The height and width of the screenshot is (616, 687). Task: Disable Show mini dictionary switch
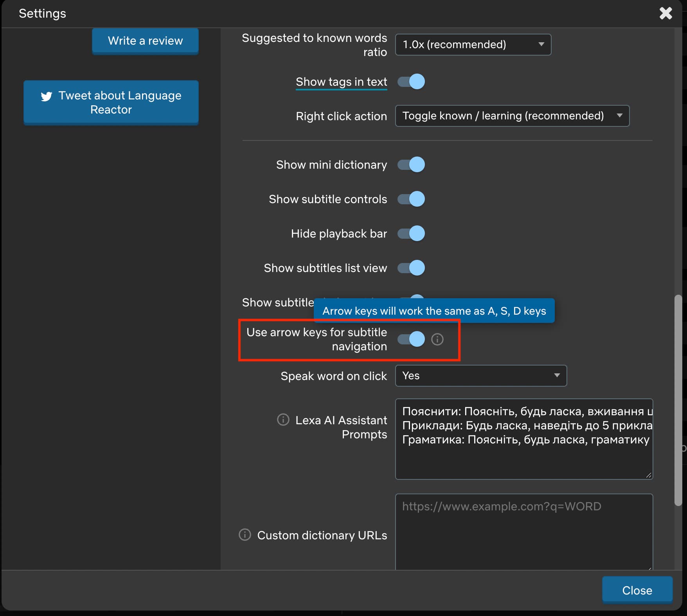click(x=411, y=164)
